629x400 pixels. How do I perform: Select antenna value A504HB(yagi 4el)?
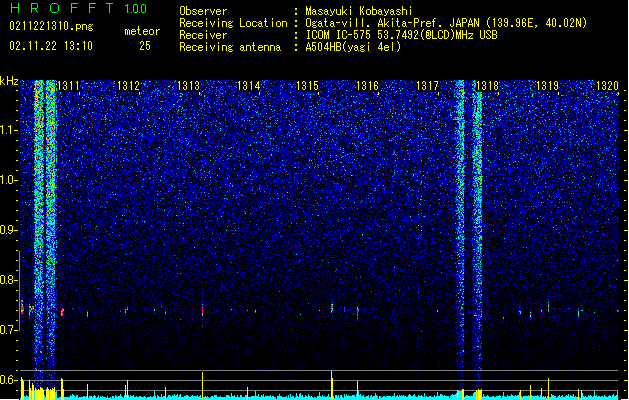[x=353, y=47]
